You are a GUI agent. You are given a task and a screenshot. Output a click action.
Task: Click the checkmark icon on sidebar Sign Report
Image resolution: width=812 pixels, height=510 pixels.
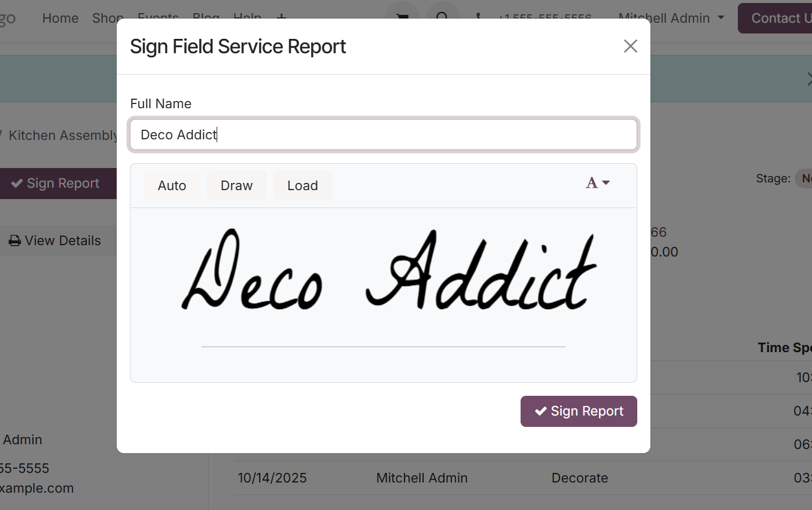(x=17, y=184)
